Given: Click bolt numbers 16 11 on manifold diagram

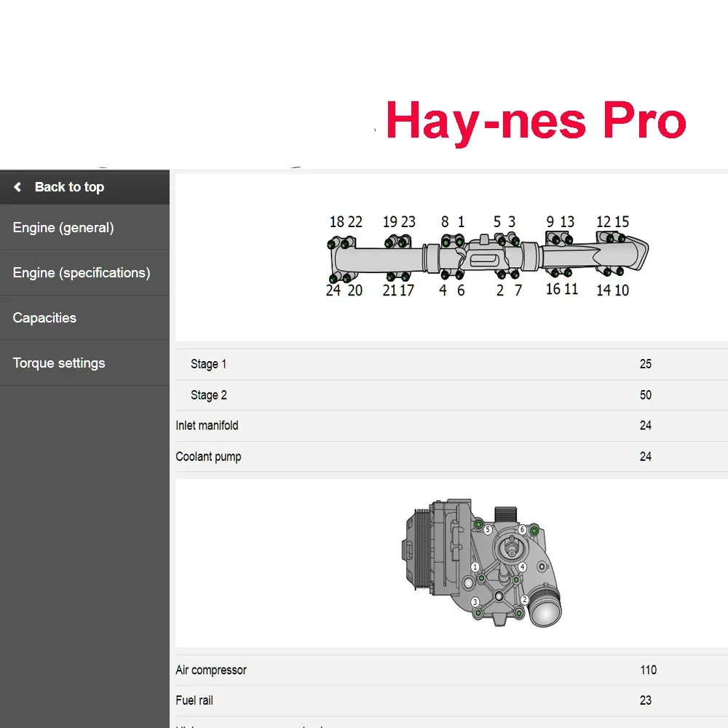Looking at the screenshot, I should tap(562, 289).
